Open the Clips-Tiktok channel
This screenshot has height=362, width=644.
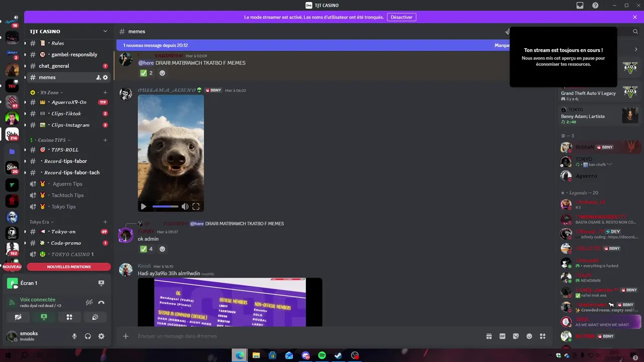tap(68, 114)
